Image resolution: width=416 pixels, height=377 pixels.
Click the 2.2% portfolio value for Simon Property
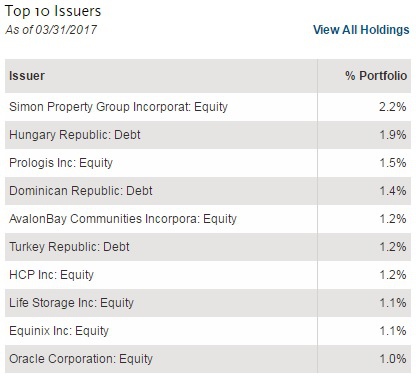point(393,107)
